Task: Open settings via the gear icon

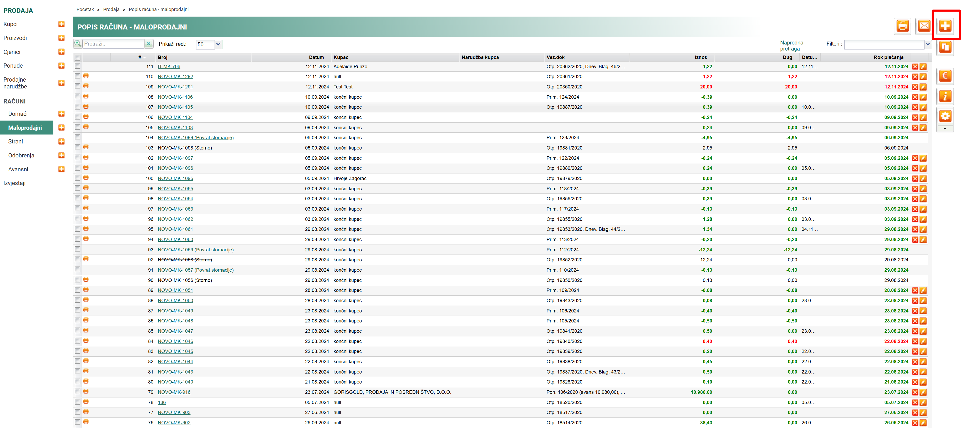Action: 945,116
